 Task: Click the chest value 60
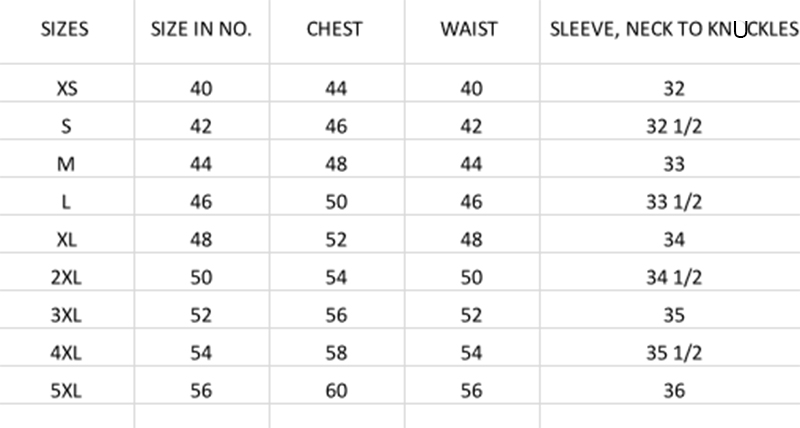point(336,391)
